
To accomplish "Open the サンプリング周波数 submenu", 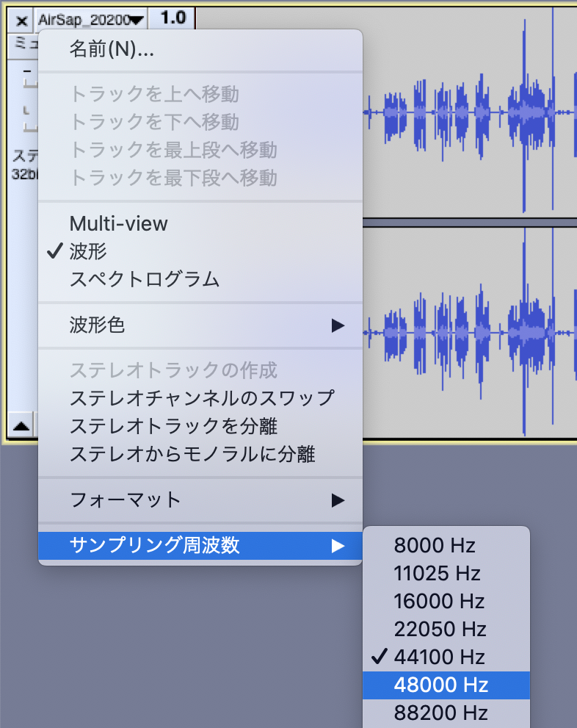I will (x=200, y=546).
